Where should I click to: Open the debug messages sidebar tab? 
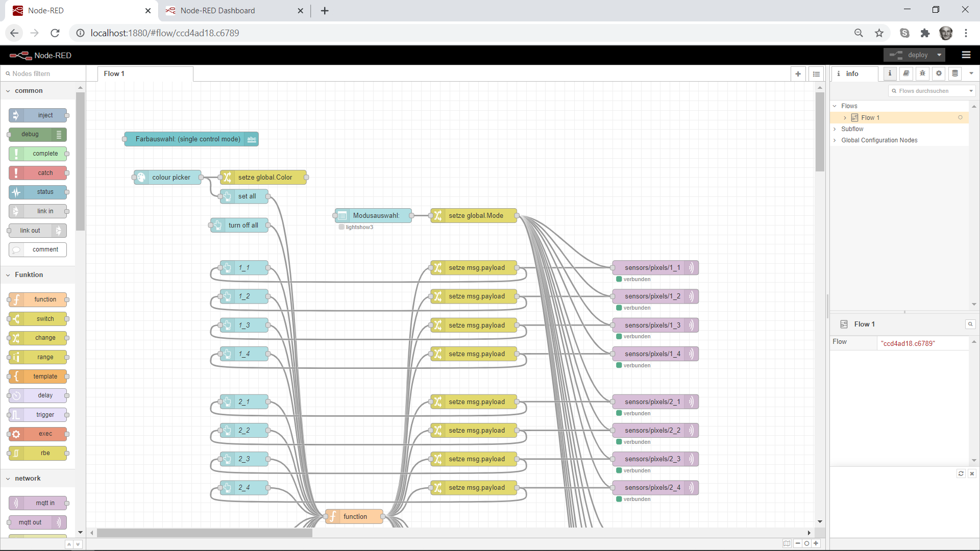(x=922, y=73)
